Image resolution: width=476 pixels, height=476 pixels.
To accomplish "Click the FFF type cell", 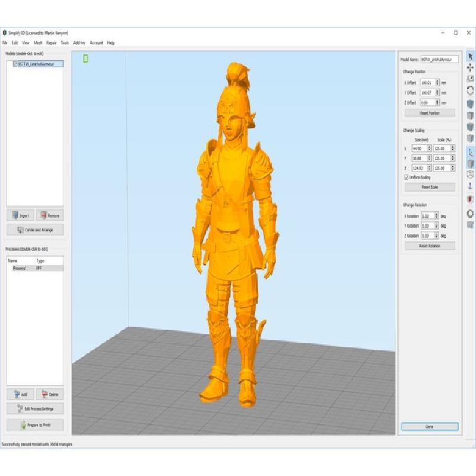I will 39,268.
